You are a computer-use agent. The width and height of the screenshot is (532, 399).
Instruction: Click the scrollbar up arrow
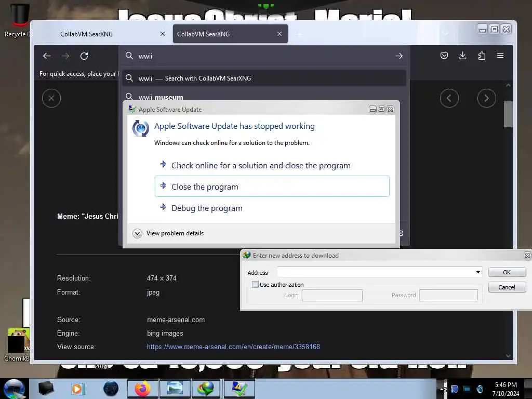coord(508,85)
